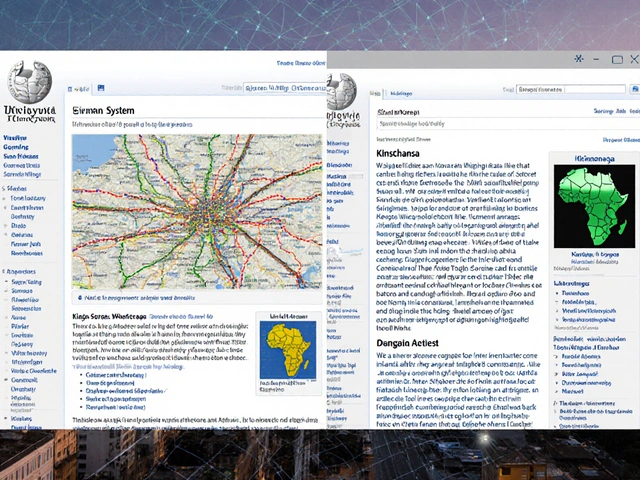Open the blue picture icon tab in Eirman System window
This screenshot has height=480, width=640.
pos(101,88)
